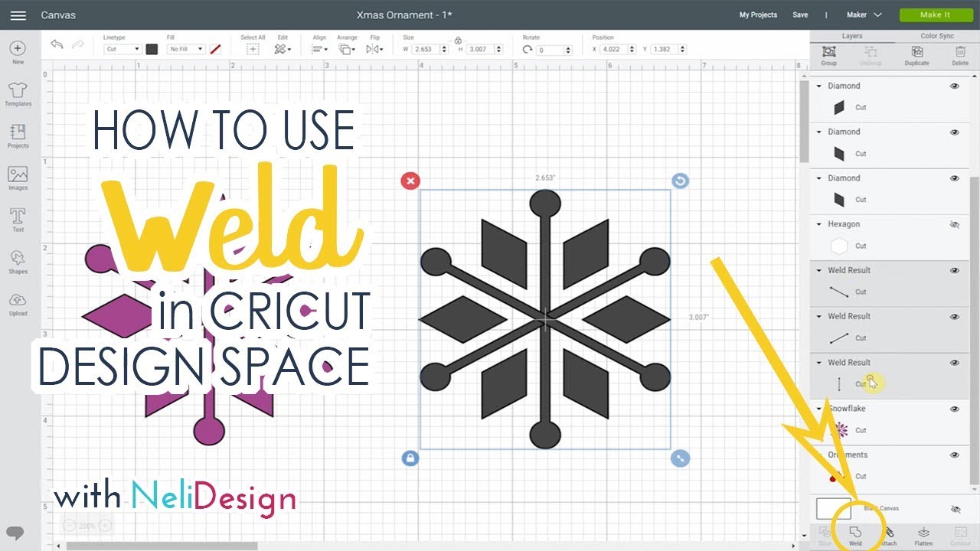Open the Maker machine dropdown
The image size is (980, 551).
click(864, 15)
